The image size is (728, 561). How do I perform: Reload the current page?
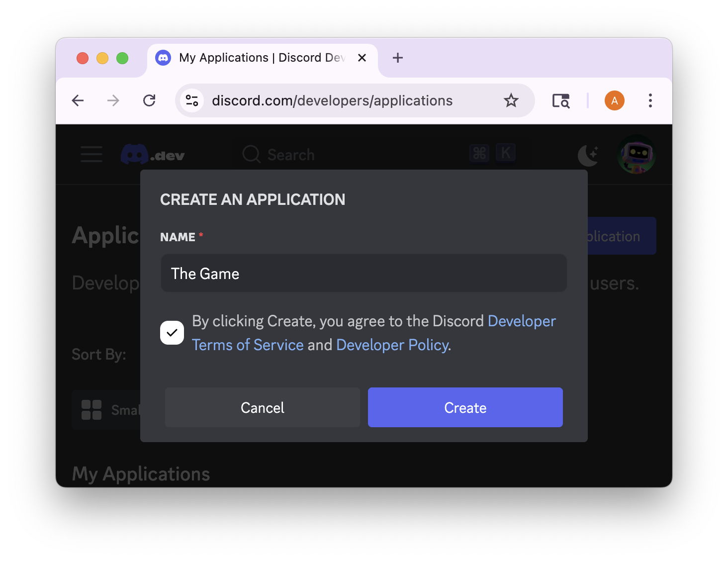(149, 100)
